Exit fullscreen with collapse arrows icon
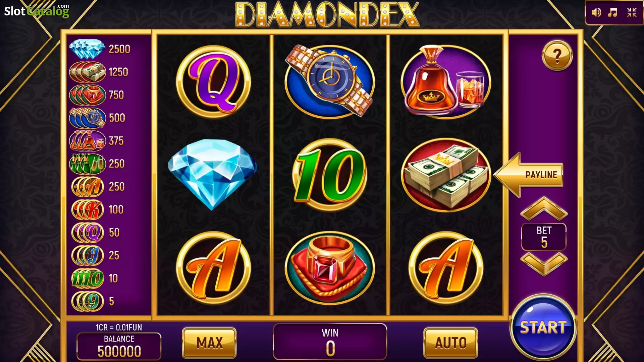Image resolution: width=644 pixels, height=362 pixels. (x=632, y=13)
